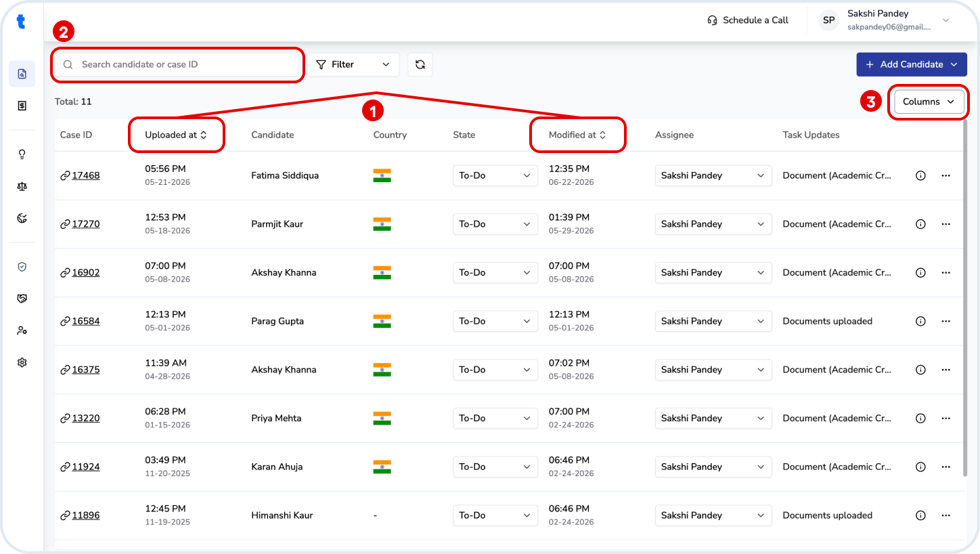Viewport: 980px width, 554px height.
Task: Click the Add Candidate button
Action: (x=912, y=64)
